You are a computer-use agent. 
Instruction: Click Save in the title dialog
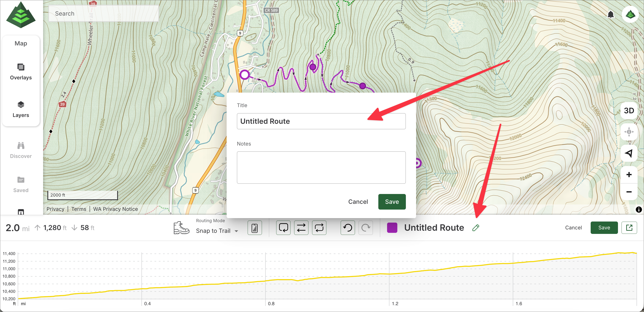coord(392,201)
